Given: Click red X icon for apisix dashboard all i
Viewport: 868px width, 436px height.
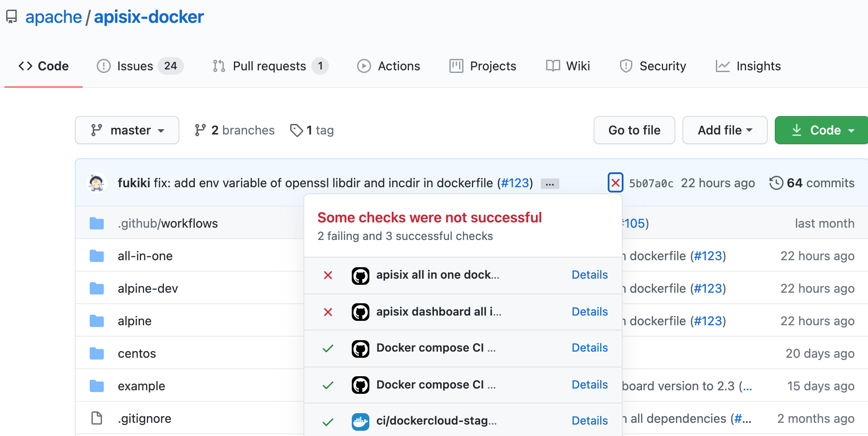Looking at the screenshot, I should [x=328, y=312].
